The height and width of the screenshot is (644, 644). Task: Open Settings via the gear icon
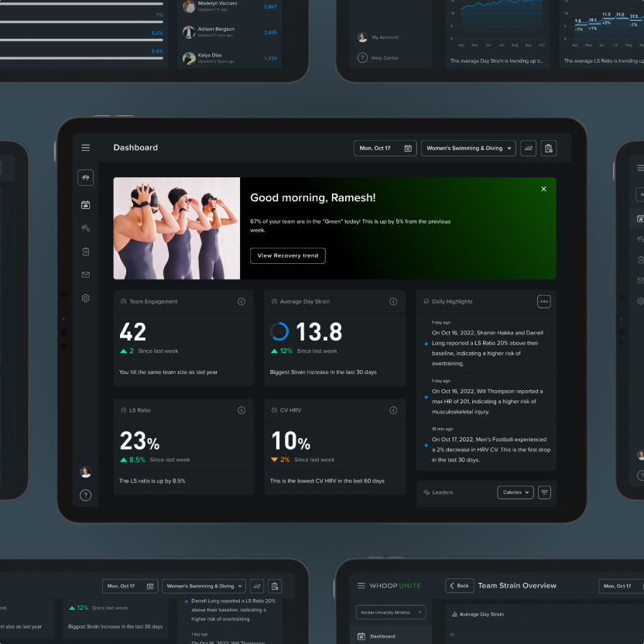click(x=85, y=297)
